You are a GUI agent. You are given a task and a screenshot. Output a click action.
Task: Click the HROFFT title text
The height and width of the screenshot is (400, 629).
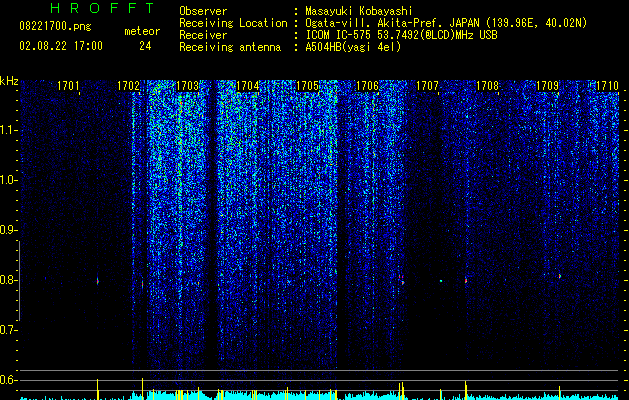102,8
